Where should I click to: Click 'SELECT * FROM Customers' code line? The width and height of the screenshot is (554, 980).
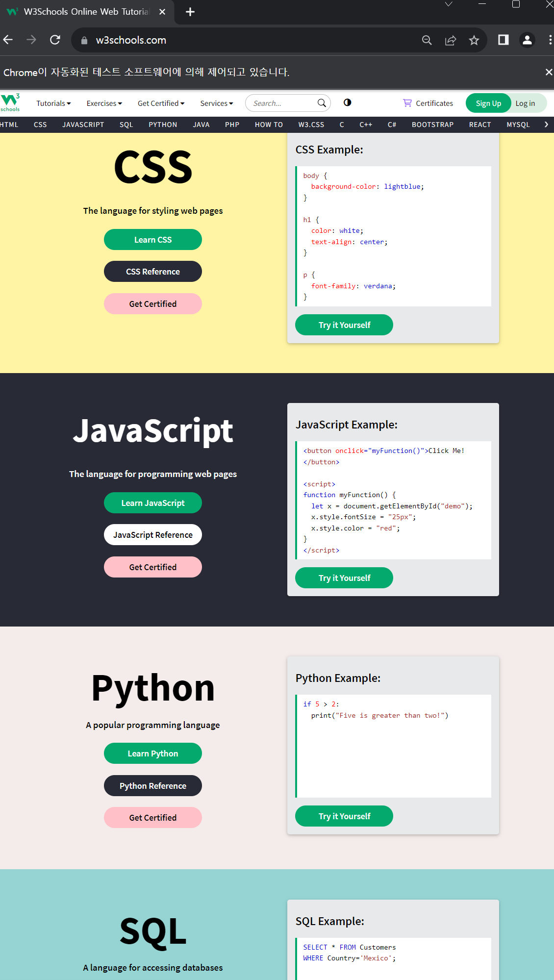[x=350, y=948]
